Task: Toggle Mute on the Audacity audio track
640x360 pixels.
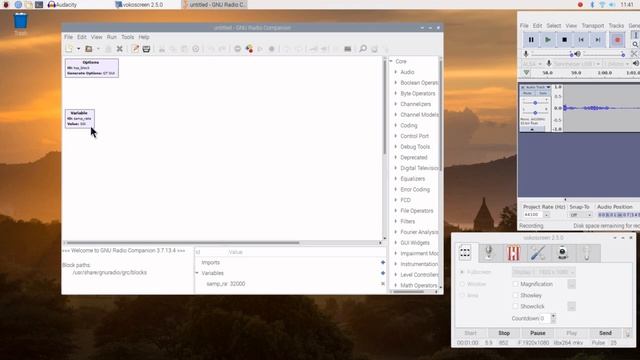Action: tap(527, 93)
